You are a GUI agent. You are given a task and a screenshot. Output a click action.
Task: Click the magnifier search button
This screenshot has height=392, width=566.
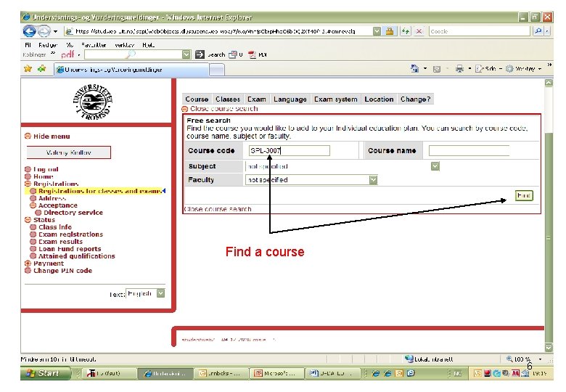[x=538, y=31]
